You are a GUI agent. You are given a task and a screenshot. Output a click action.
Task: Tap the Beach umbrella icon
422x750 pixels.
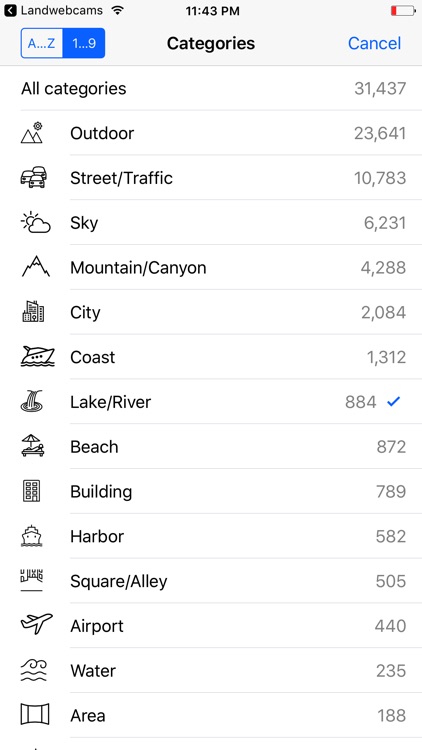click(33, 446)
